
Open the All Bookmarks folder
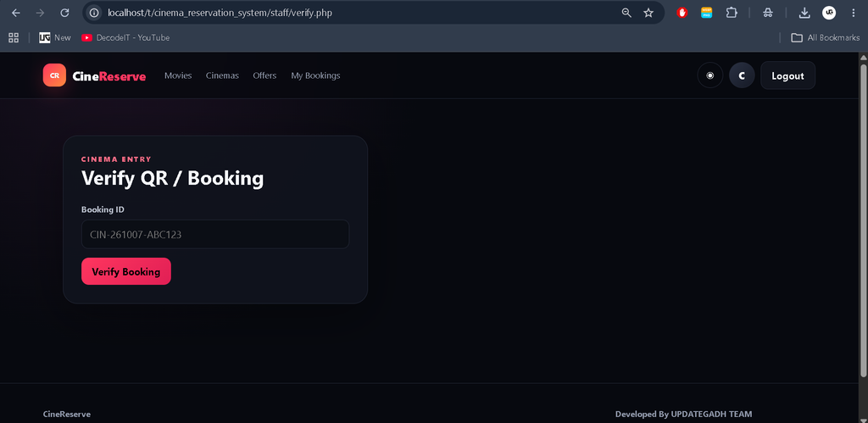tap(826, 37)
